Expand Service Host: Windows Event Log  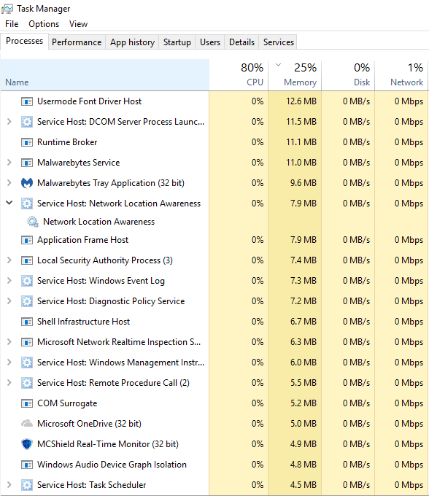click(x=9, y=281)
